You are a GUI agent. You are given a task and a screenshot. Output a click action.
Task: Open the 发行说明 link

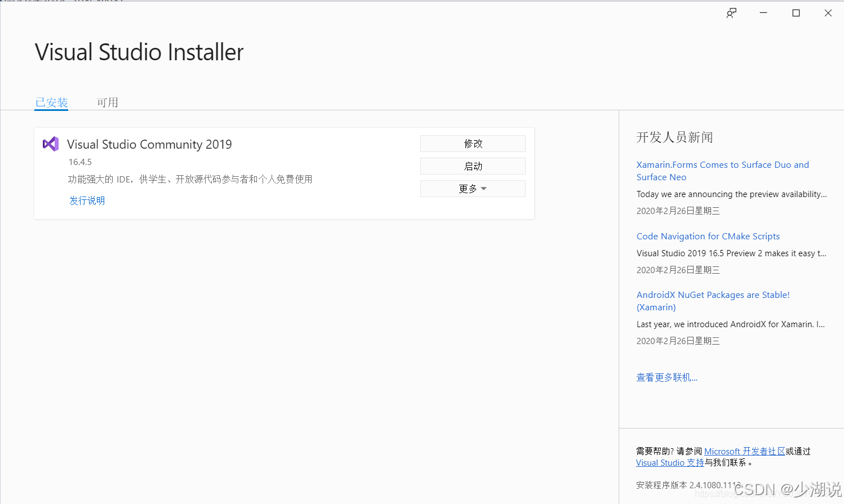click(x=87, y=200)
